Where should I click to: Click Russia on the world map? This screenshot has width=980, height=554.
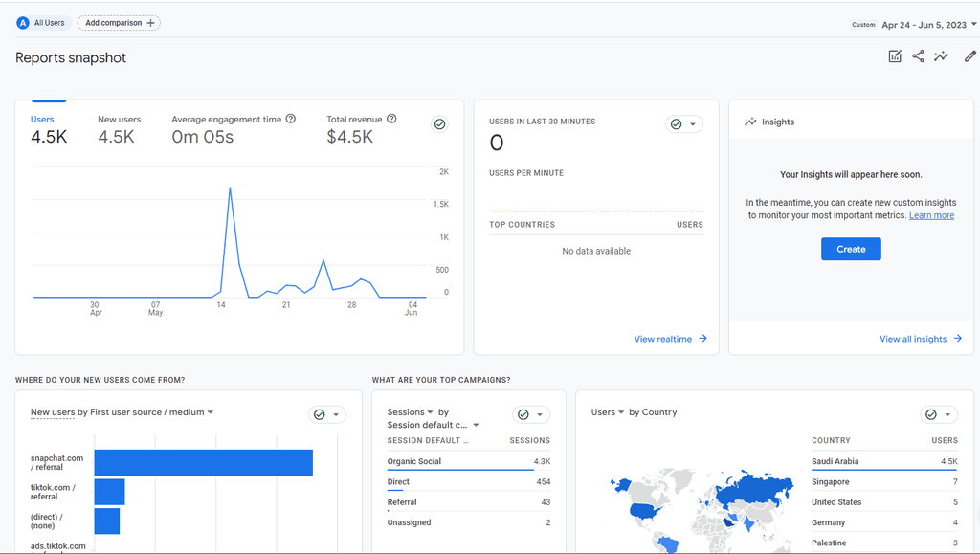click(x=753, y=490)
